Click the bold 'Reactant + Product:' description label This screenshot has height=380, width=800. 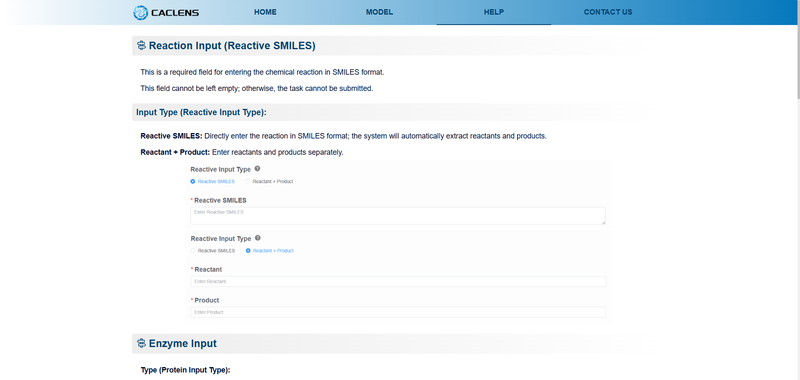[x=175, y=152]
